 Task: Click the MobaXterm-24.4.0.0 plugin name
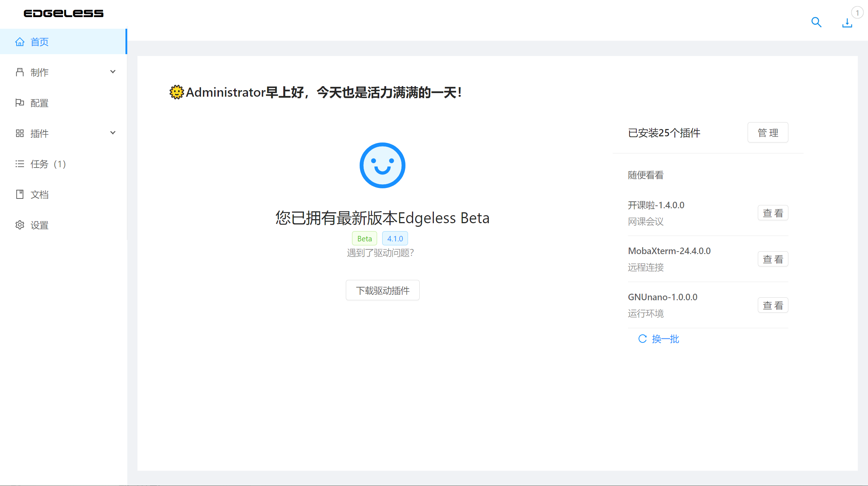click(x=669, y=251)
